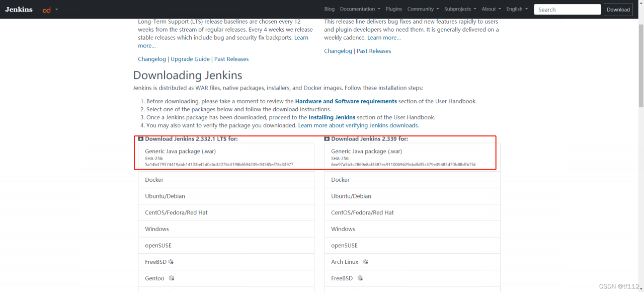Click gear icon next to Arch Linux
This screenshot has width=644, height=292.
coord(366,262)
